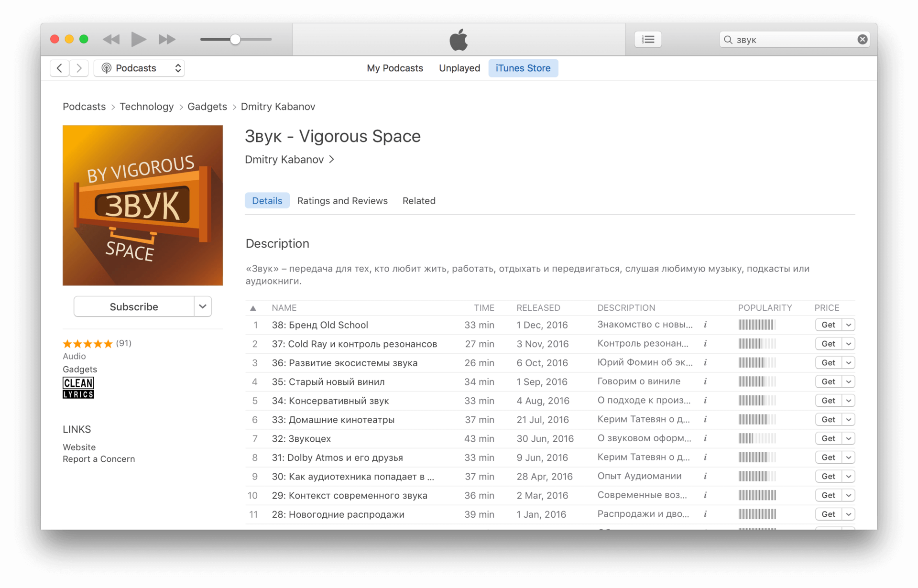The width and height of the screenshot is (918, 588).
Task: Click the Related tab
Action: 418,200
